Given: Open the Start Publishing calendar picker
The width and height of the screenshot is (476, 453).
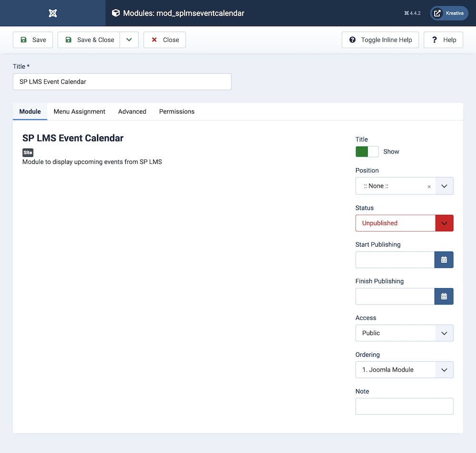Looking at the screenshot, I should point(444,260).
